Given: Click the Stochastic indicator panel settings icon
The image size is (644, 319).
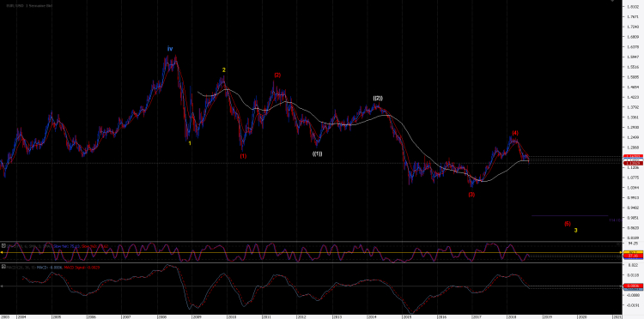Looking at the screenshot, I should click(3, 245).
